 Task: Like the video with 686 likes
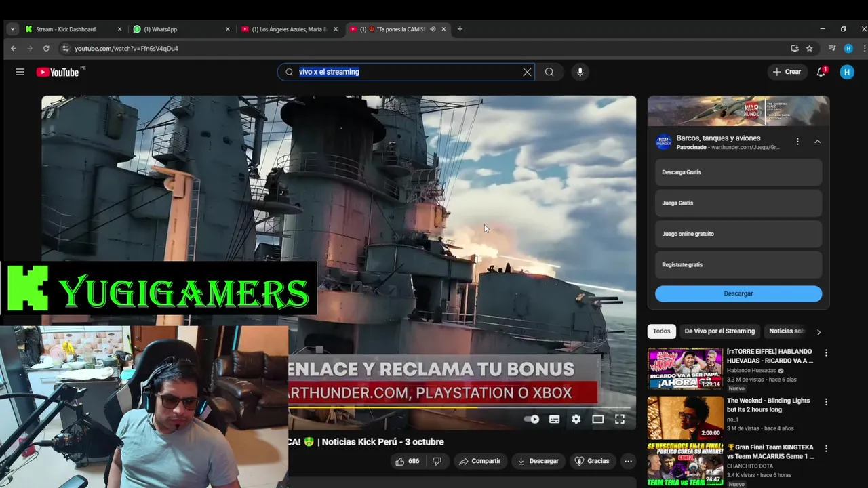(407, 461)
